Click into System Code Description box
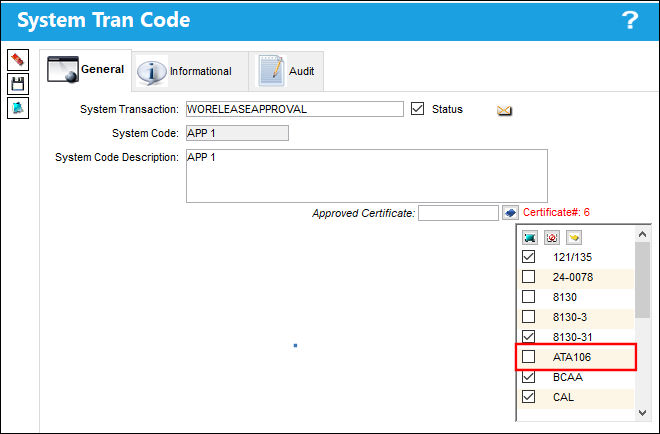 tap(367, 176)
